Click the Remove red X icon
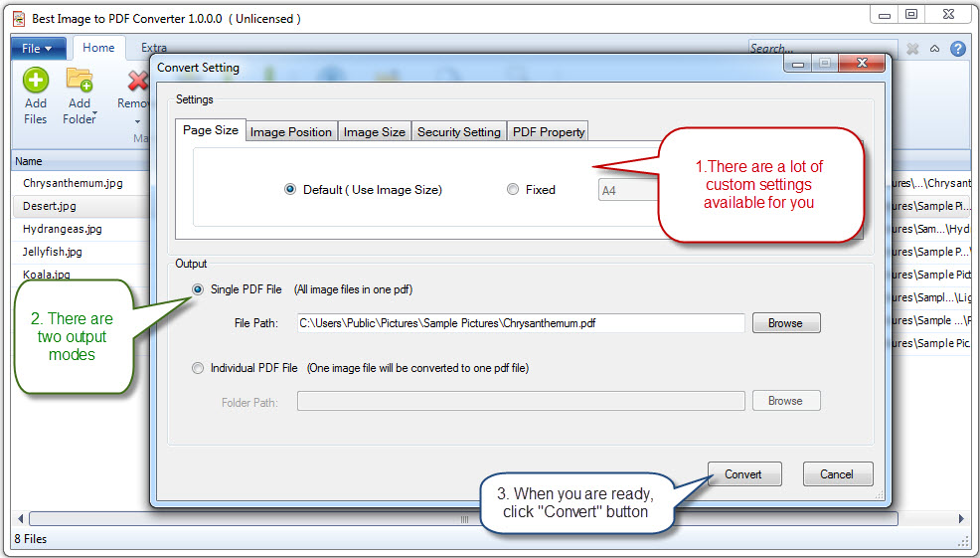Screen dimensions: 980x558 pos(138,81)
